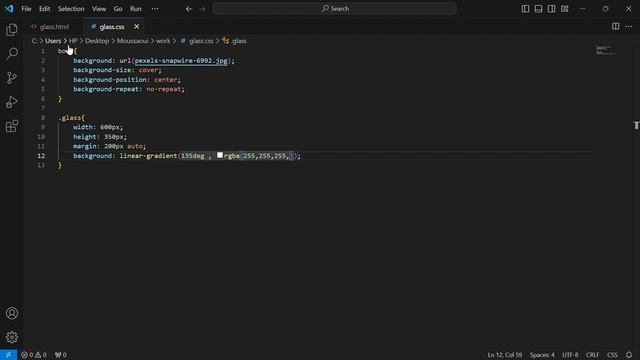
Task: Expand Users breadcrumb segment
Action: click(53, 41)
